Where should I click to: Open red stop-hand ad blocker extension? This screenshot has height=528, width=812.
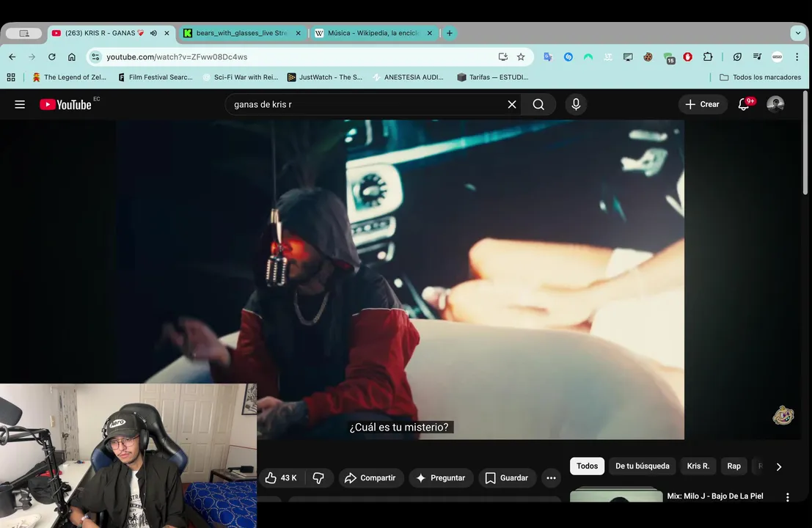tap(688, 57)
